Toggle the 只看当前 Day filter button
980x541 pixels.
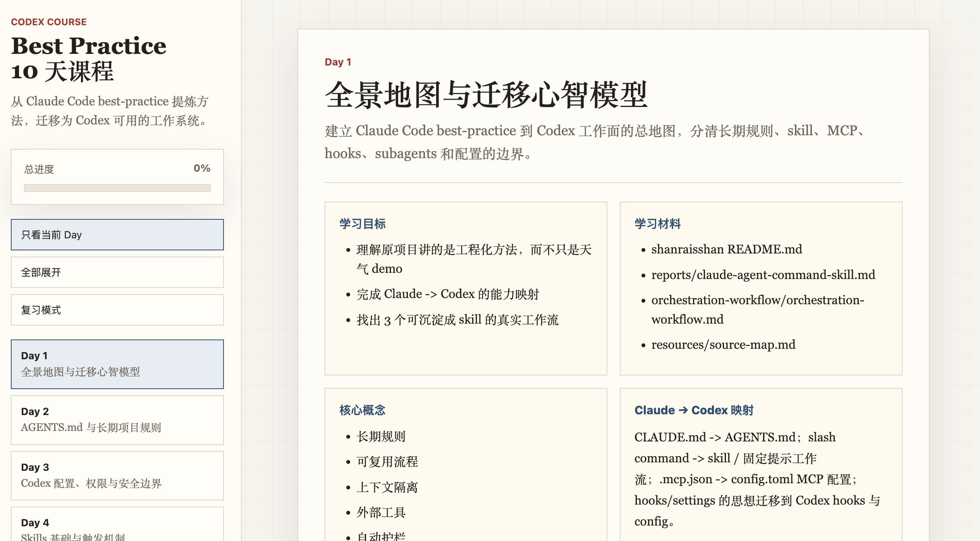tap(117, 234)
